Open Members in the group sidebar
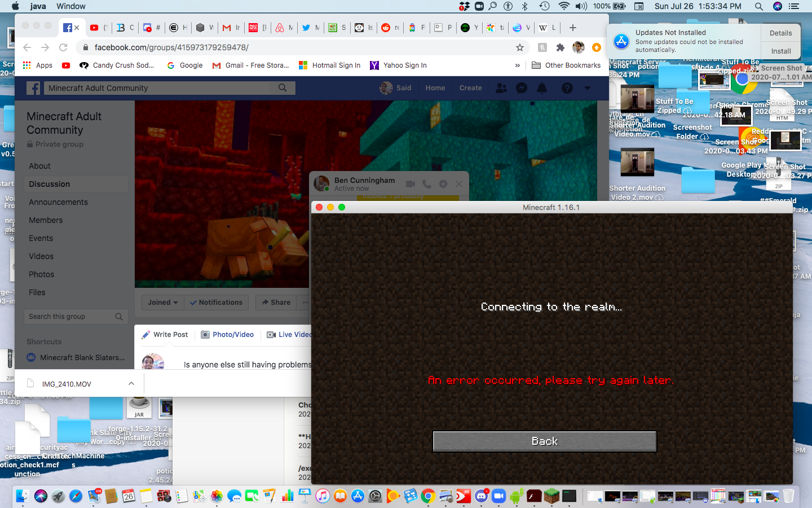 coord(46,220)
